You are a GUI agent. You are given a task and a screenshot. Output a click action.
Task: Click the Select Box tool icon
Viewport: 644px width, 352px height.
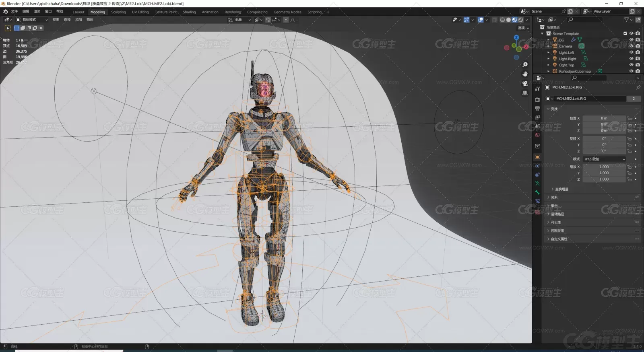coord(8,28)
